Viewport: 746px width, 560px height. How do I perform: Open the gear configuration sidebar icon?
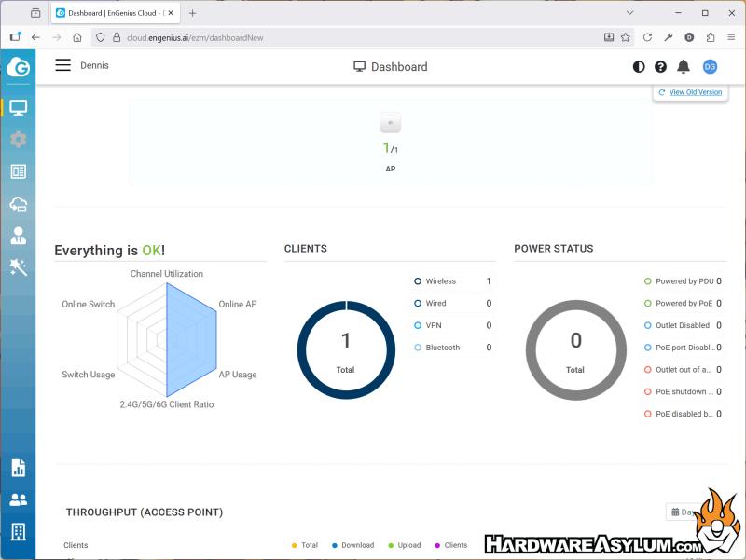[x=18, y=140]
